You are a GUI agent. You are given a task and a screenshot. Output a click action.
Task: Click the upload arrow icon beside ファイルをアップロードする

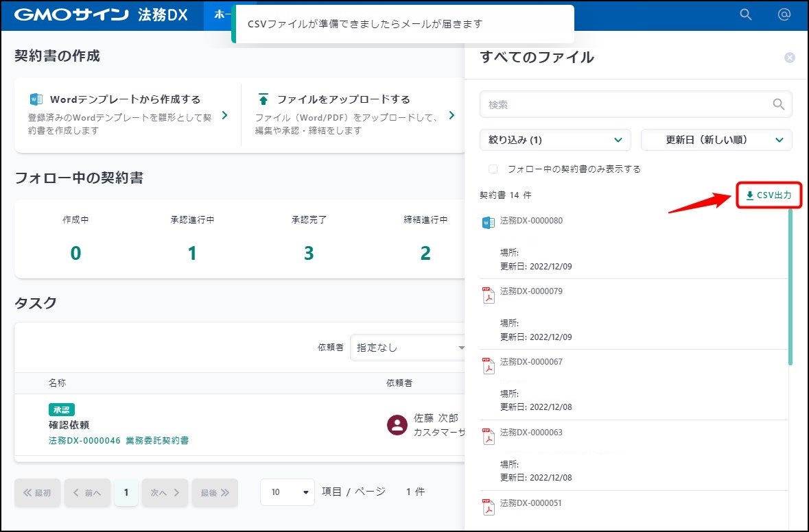point(263,99)
